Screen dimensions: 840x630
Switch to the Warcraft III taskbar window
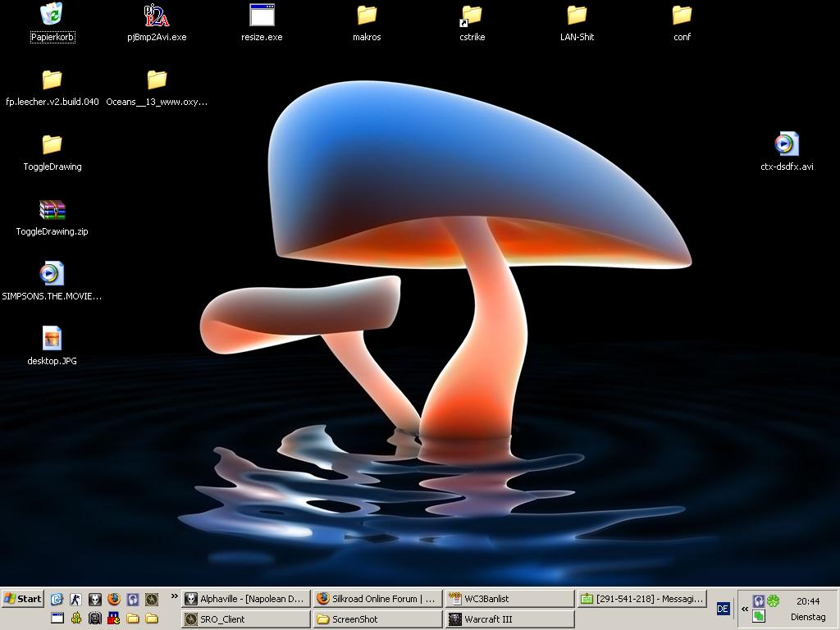click(x=509, y=619)
